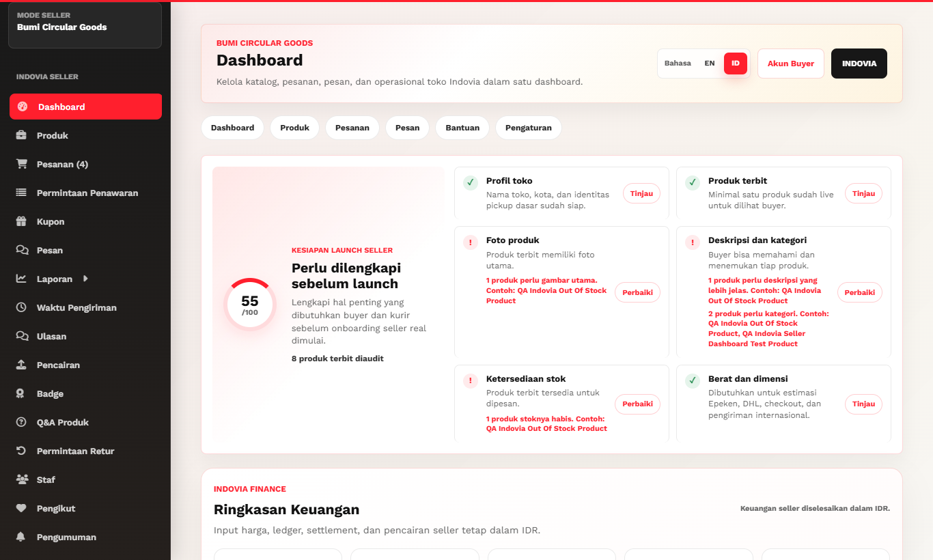Click the 55/100 readiness progress ring

tap(250, 305)
